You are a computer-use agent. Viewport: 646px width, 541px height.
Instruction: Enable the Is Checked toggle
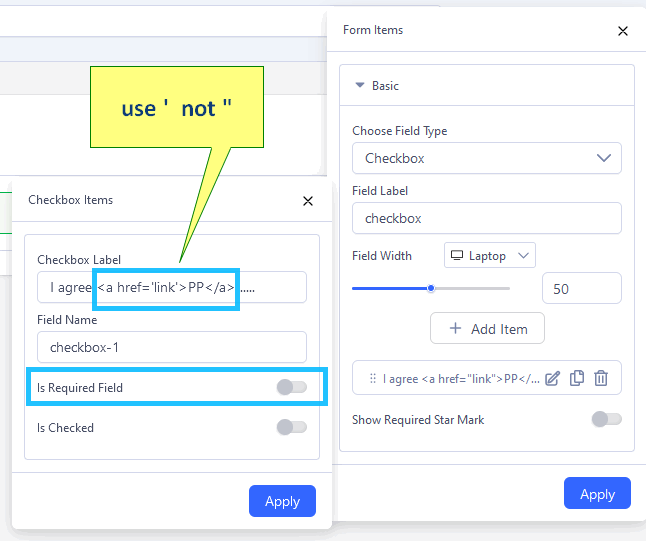pyautogui.click(x=291, y=427)
